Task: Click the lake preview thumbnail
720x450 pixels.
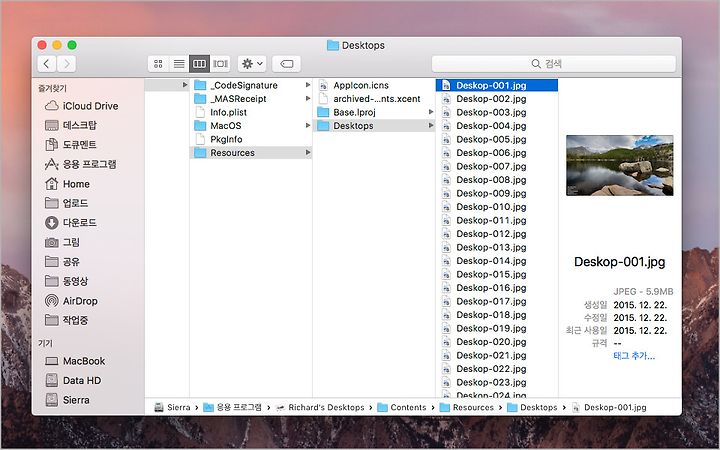Action: coord(619,165)
